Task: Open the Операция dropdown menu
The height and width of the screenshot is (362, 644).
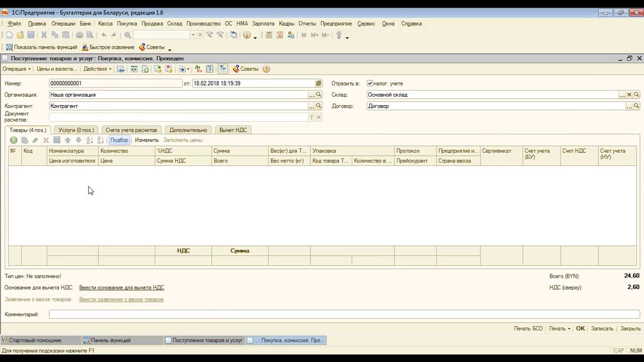Action: tap(17, 69)
